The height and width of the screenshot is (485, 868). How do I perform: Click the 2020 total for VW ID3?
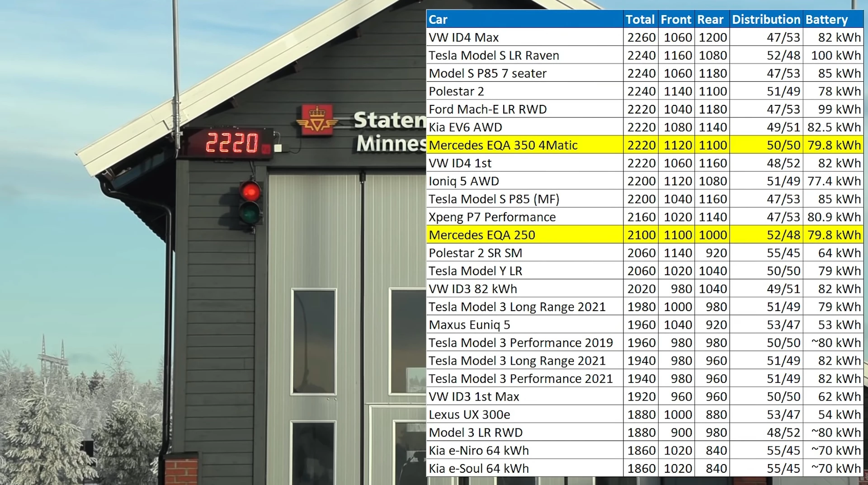[x=641, y=289]
